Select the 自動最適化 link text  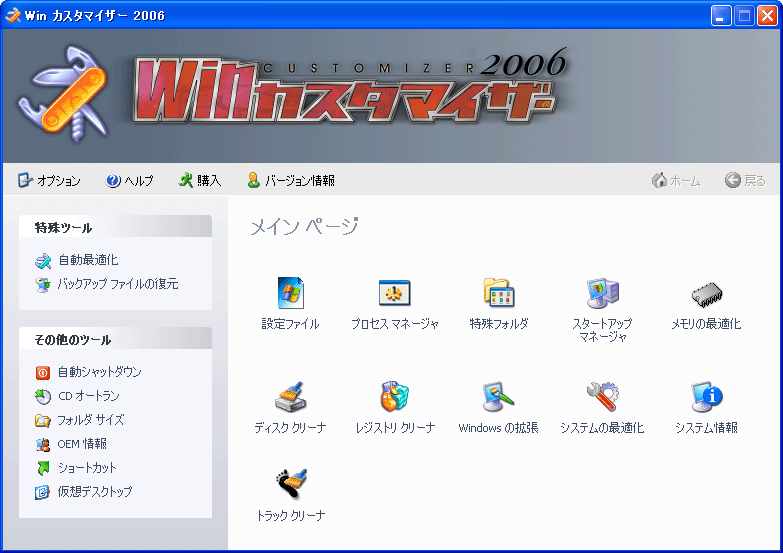point(88,260)
